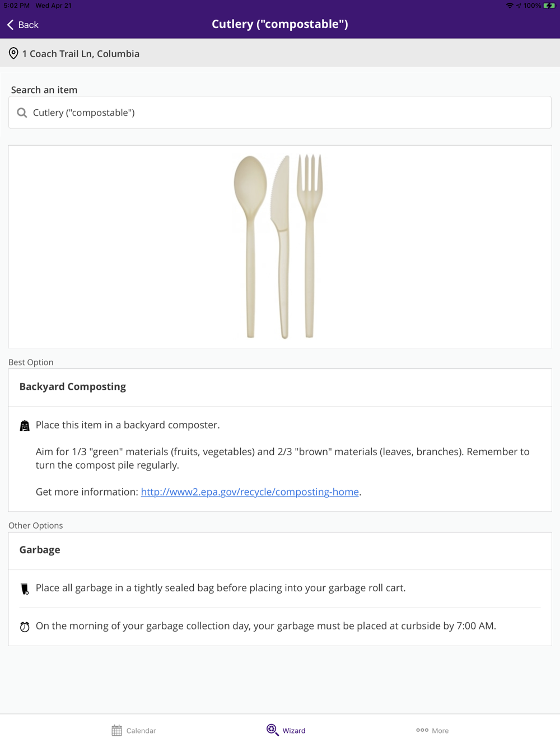Click the backyard composter bin icon
The height and width of the screenshot is (747, 560).
[x=25, y=426]
